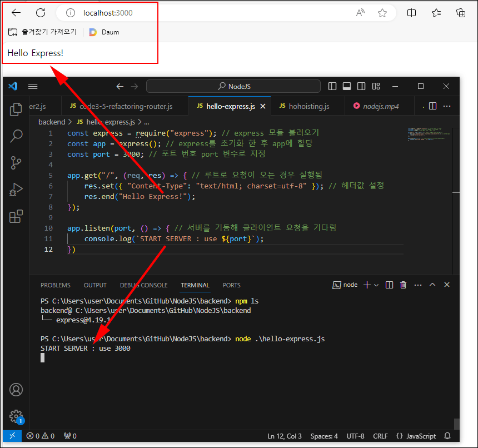Reload the localhost:3000 page
Viewport: 478px width, 448px height.
click(x=41, y=13)
